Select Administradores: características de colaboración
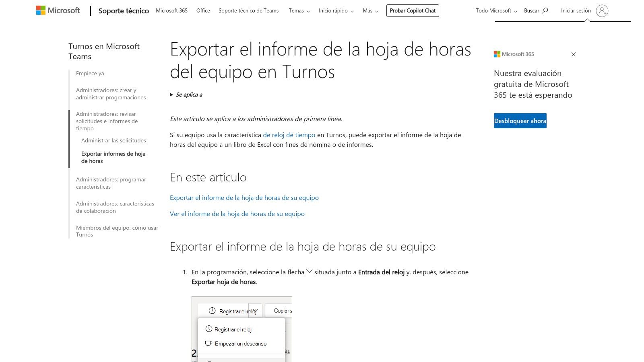Viewport: 644px width, 362px height. pyautogui.click(x=115, y=207)
